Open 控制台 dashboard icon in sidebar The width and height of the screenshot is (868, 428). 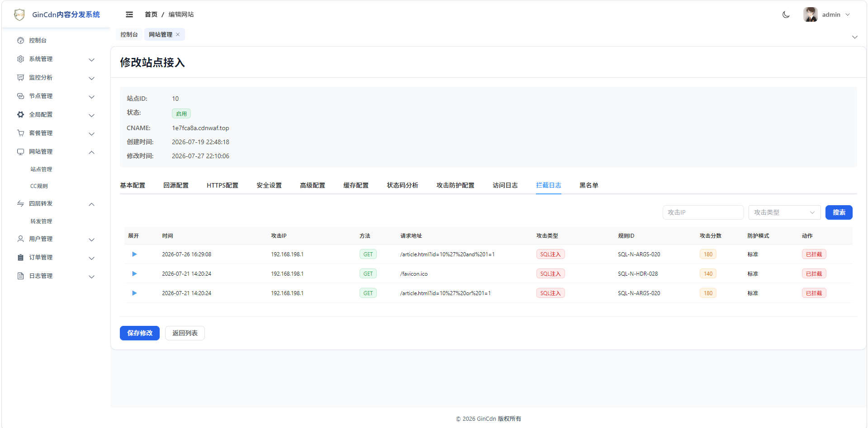tap(20, 40)
